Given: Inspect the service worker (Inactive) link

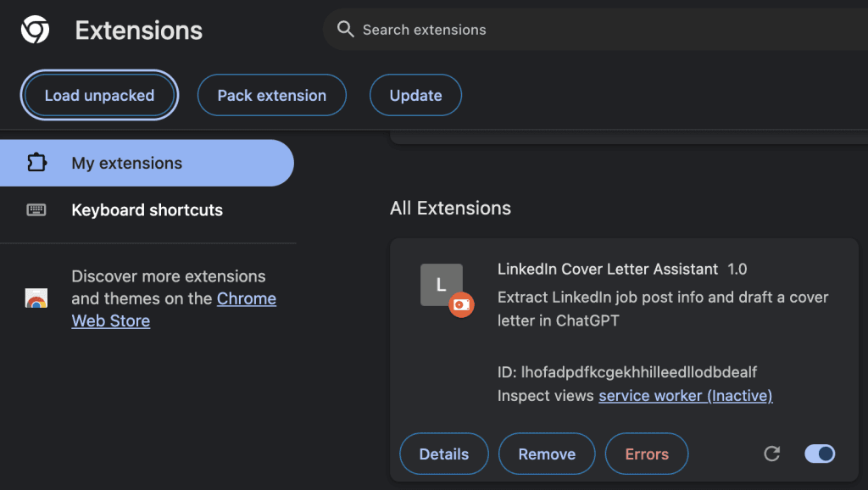Looking at the screenshot, I should coord(685,395).
